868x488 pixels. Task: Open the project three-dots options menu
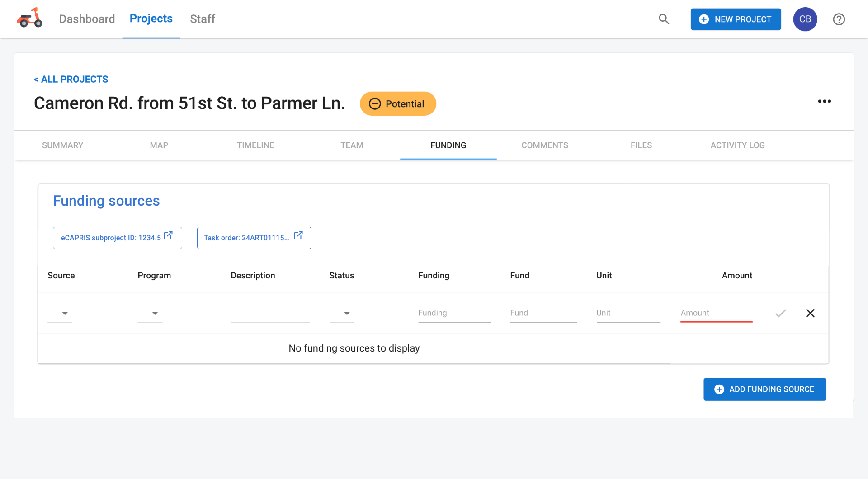(x=824, y=101)
